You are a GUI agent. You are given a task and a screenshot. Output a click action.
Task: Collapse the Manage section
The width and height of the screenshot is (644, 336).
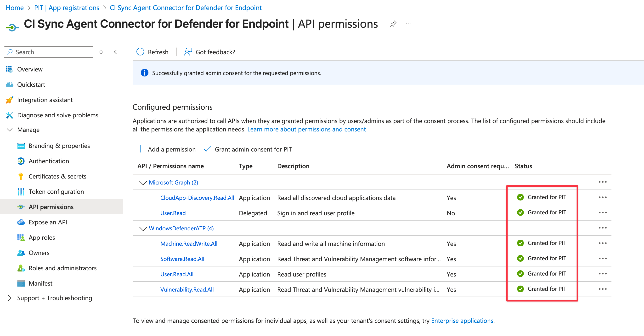click(10, 130)
